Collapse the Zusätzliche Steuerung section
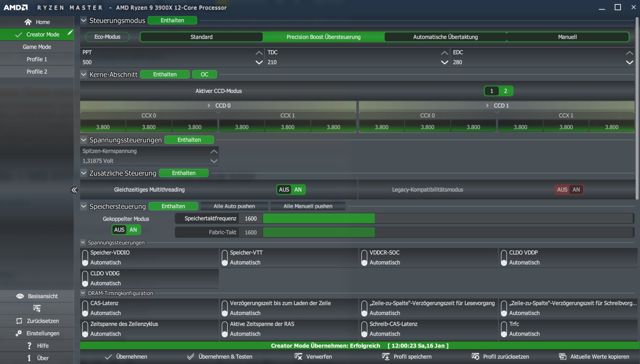This screenshot has height=364, width=640. [x=84, y=173]
